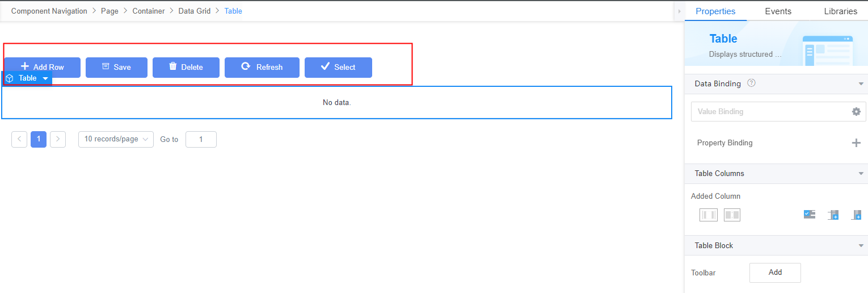Click the Go to page input field

[x=201, y=139]
